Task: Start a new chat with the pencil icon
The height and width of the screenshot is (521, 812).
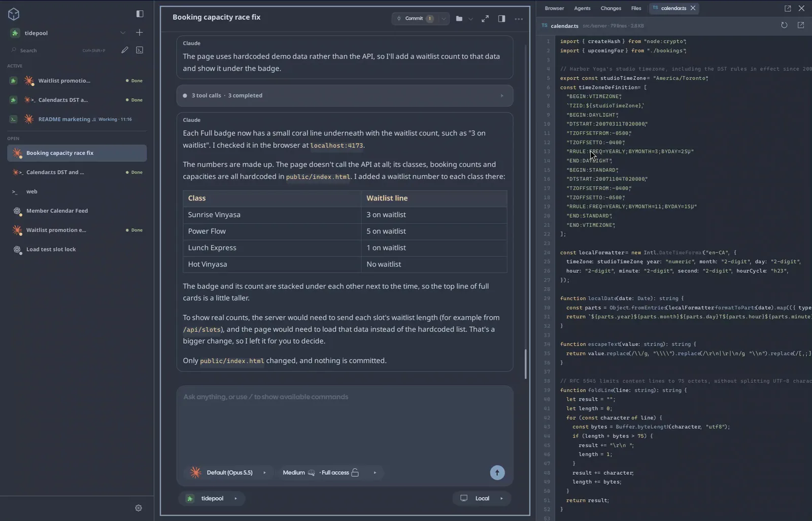Action: point(125,50)
